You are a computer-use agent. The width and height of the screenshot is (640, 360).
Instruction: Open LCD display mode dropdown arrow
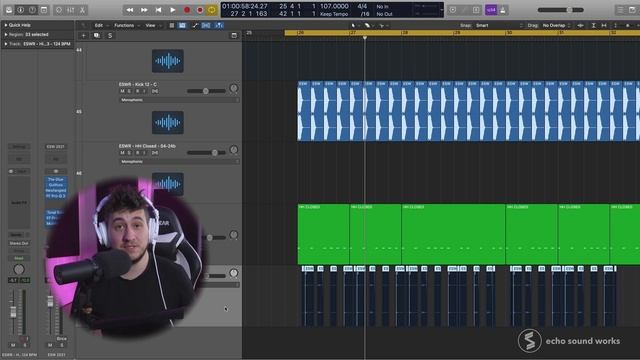(441, 10)
